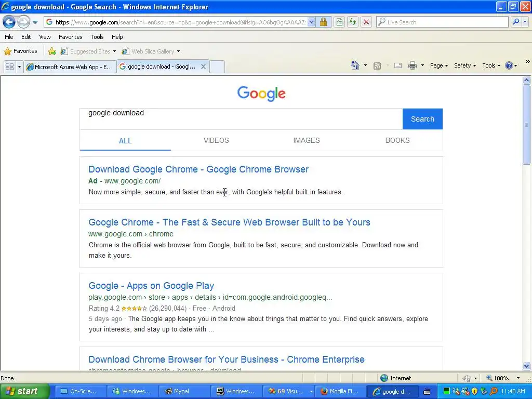Switch to On-Screen Keyboard taskbar button

click(x=81, y=391)
